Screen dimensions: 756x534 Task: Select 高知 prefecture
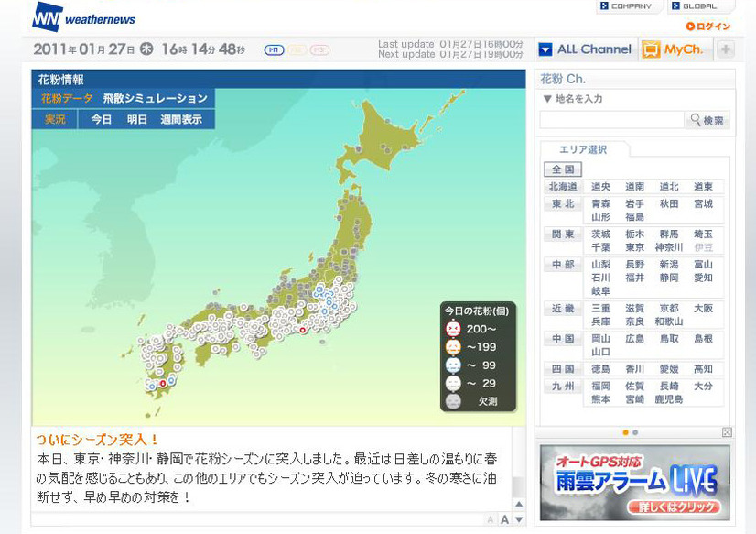(704, 369)
